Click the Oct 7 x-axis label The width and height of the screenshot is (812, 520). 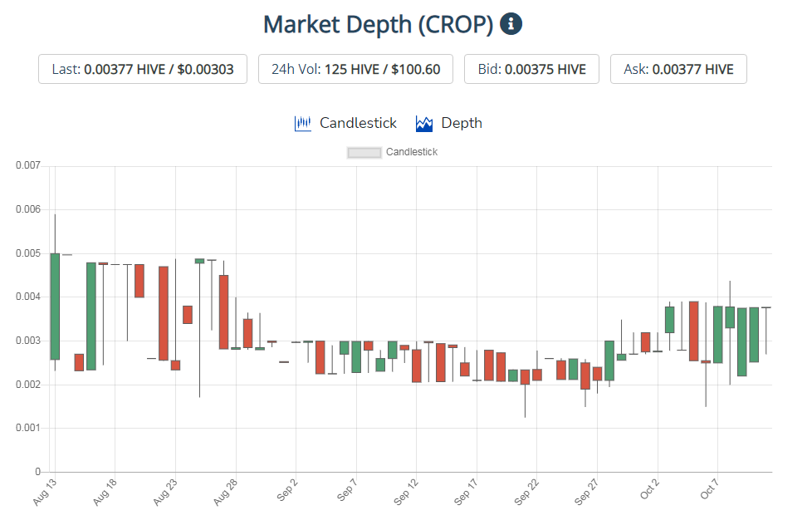pyautogui.click(x=710, y=489)
